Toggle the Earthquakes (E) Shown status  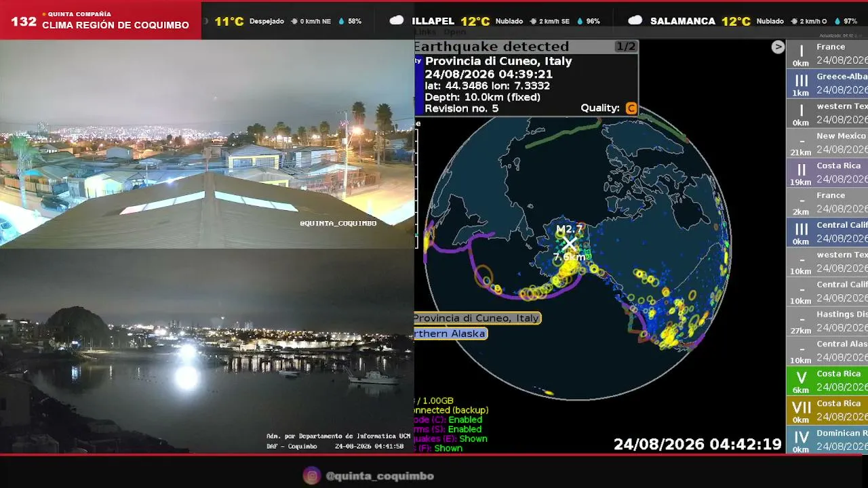click(x=451, y=439)
